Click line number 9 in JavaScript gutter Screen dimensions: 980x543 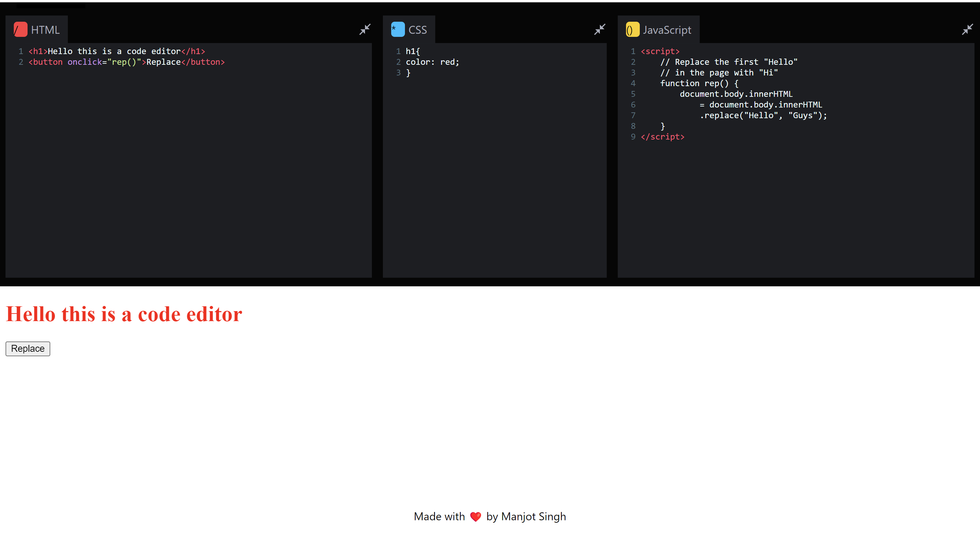pyautogui.click(x=633, y=136)
